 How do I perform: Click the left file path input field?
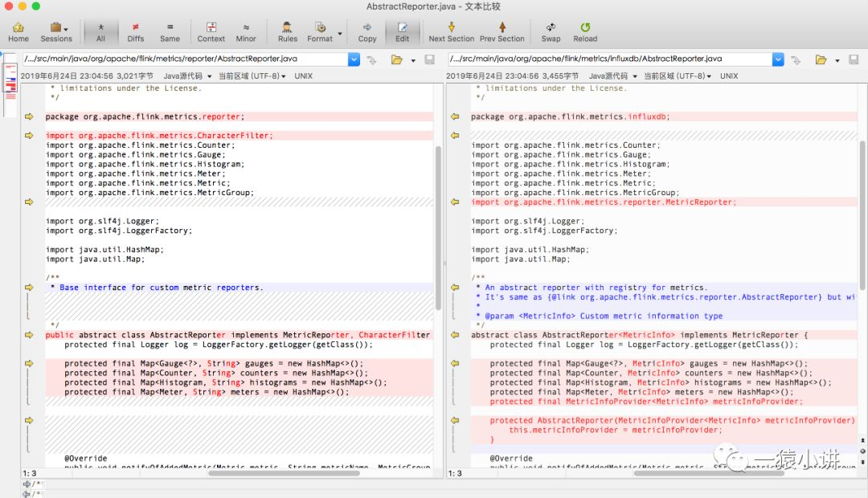pos(185,59)
